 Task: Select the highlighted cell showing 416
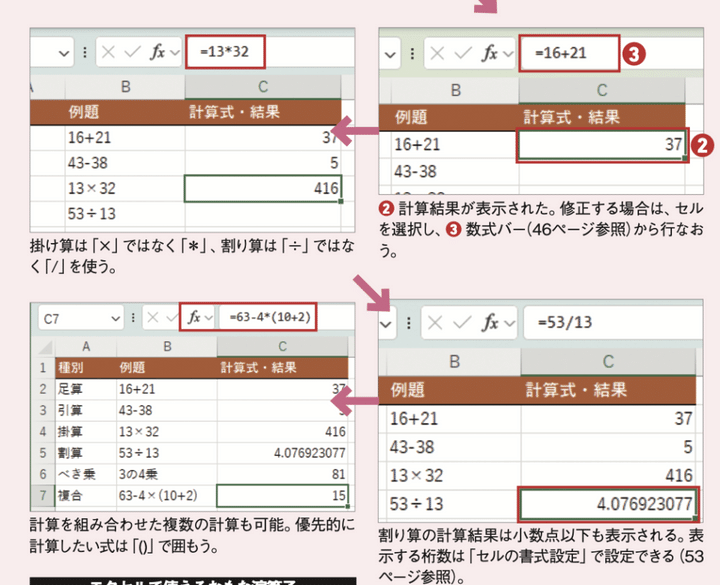tap(263, 187)
